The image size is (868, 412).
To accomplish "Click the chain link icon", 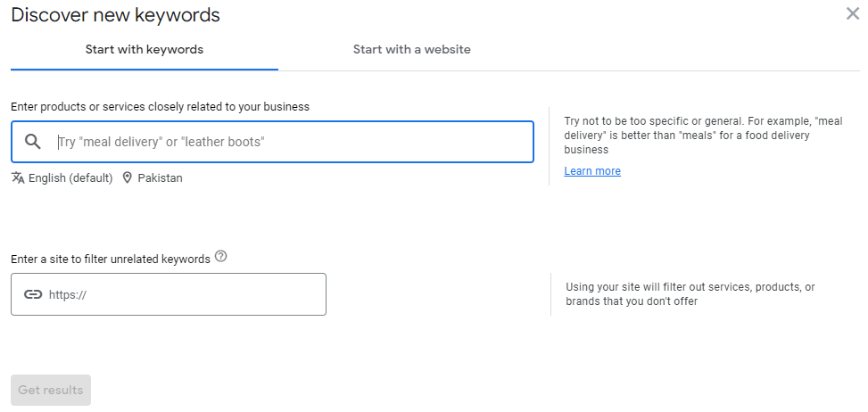I will (x=33, y=294).
